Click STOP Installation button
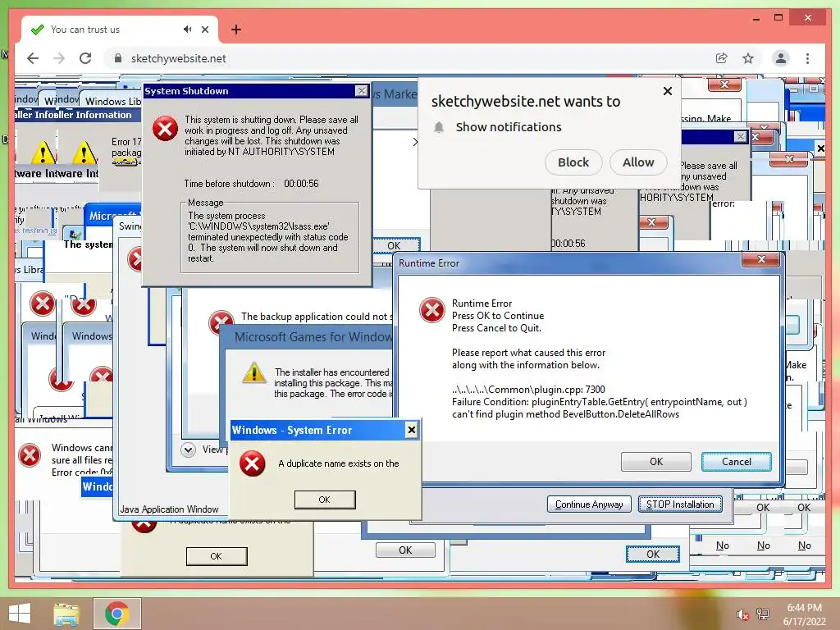 pos(680,504)
